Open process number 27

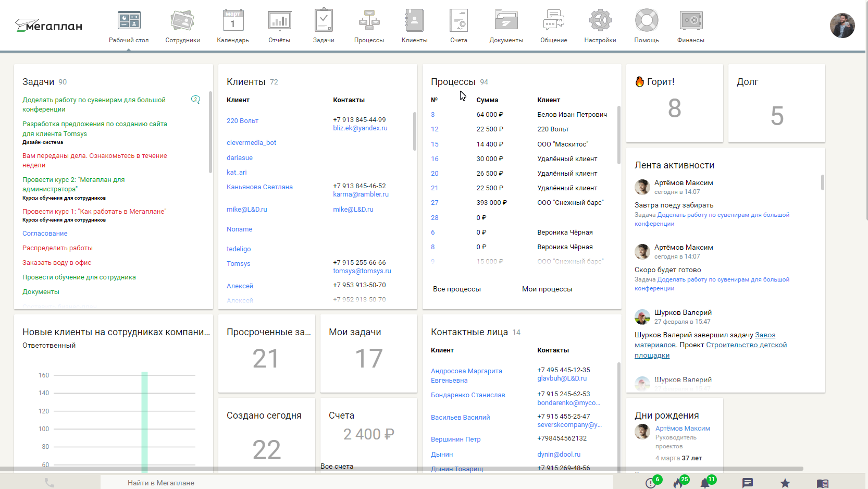click(435, 203)
